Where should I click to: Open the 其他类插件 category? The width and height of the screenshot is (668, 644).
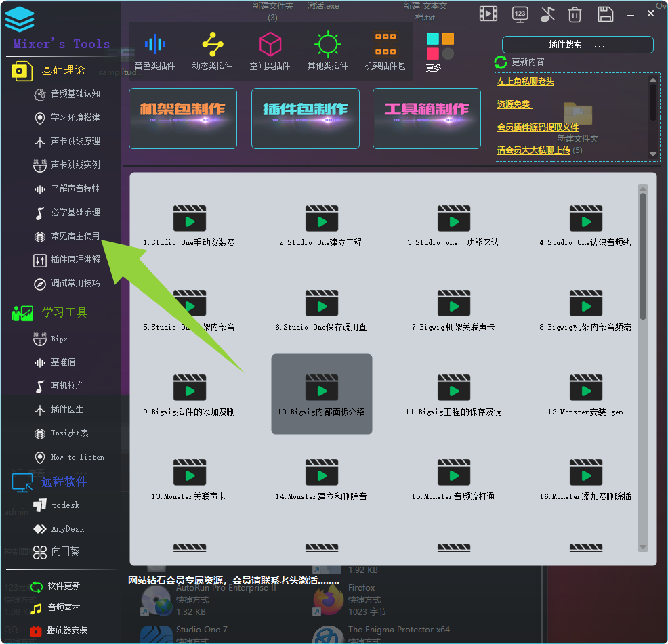328,51
